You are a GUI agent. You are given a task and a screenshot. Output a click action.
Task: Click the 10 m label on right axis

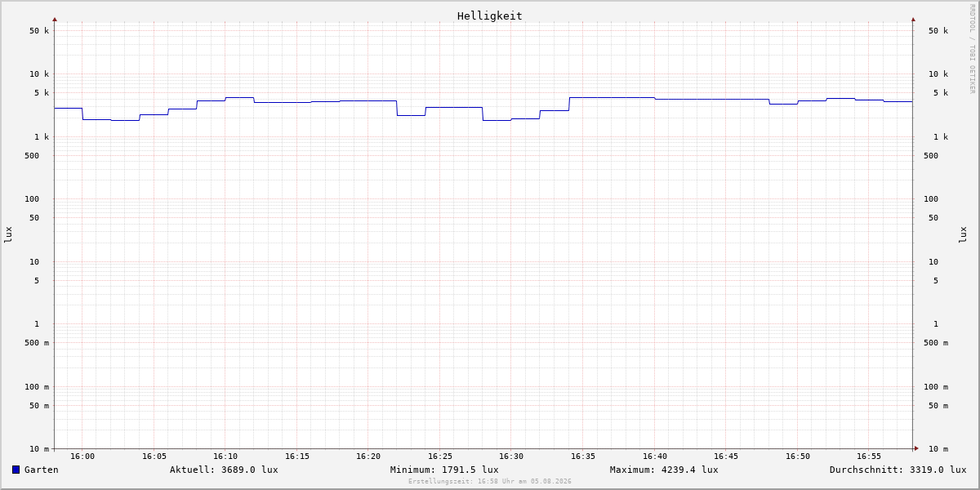(x=938, y=448)
